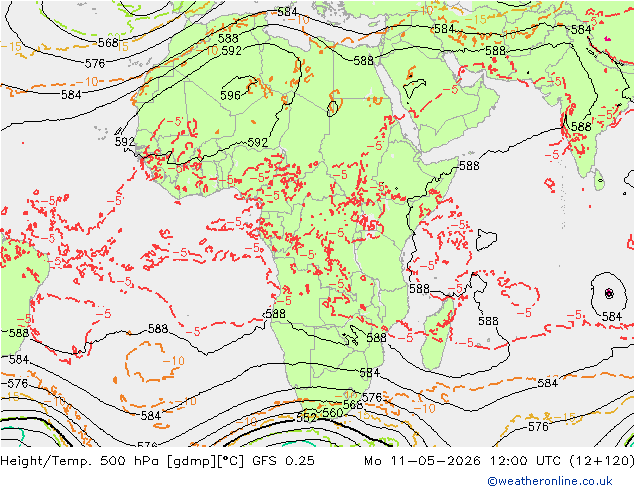The image size is (634, 490).
Task: Click the 568 label over the North Atlantic
Action: (108, 42)
